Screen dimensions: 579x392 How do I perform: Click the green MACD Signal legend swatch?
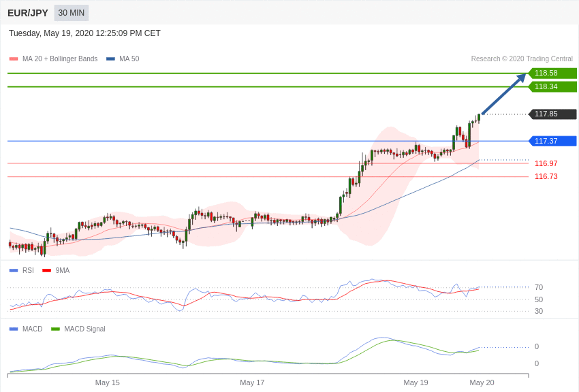click(55, 329)
